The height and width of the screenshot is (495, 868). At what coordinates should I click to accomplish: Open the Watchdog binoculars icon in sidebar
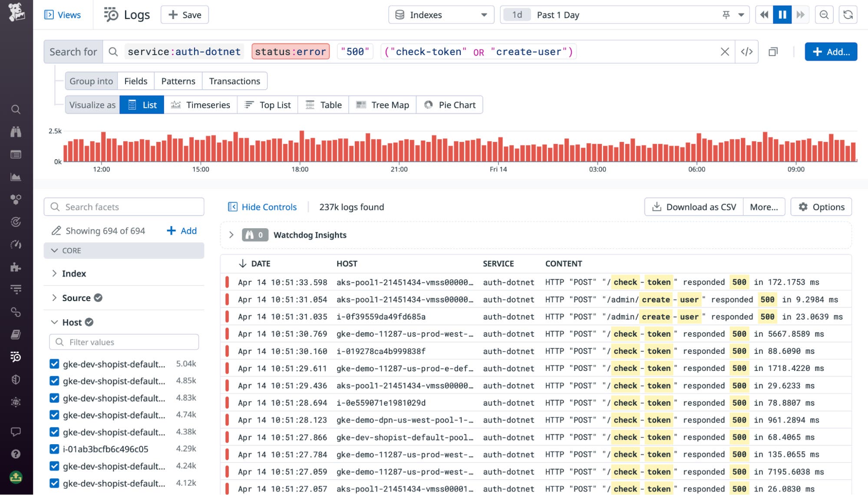(16, 132)
